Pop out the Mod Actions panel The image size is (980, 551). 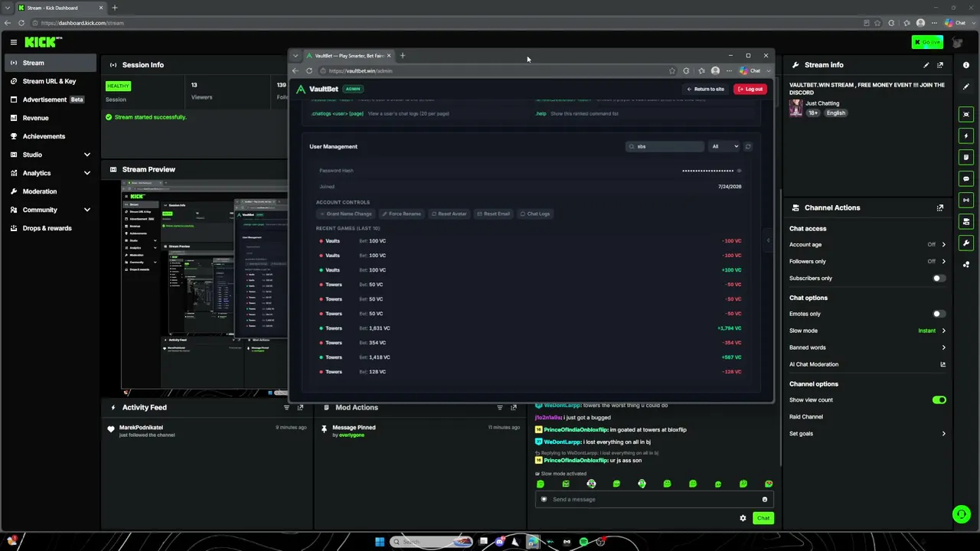point(514,407)
